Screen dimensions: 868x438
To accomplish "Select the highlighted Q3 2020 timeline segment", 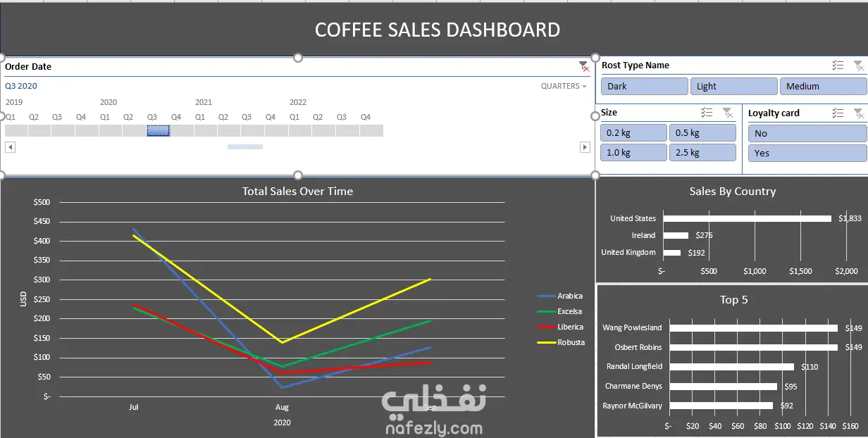I will (158, 130).
